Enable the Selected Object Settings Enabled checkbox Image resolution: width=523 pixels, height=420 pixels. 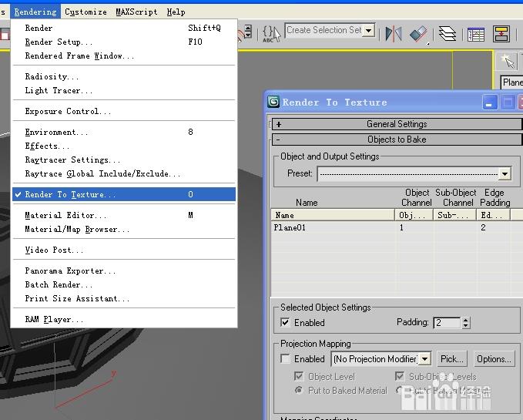pos(285,323)
